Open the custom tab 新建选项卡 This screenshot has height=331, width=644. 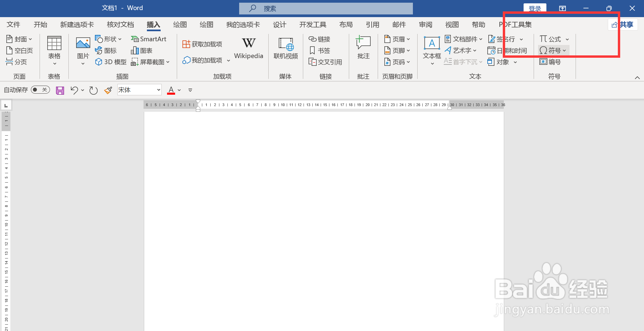(x=77, y=25)
